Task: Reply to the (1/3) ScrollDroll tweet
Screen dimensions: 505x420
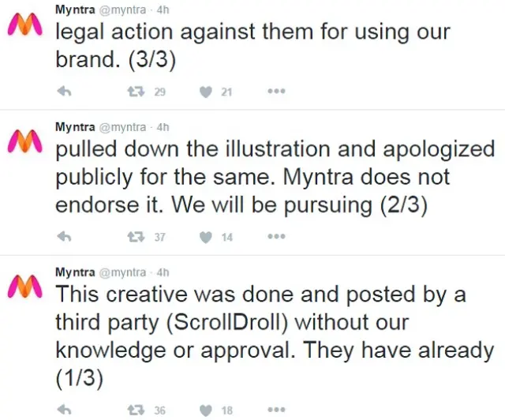Action: 66,409
